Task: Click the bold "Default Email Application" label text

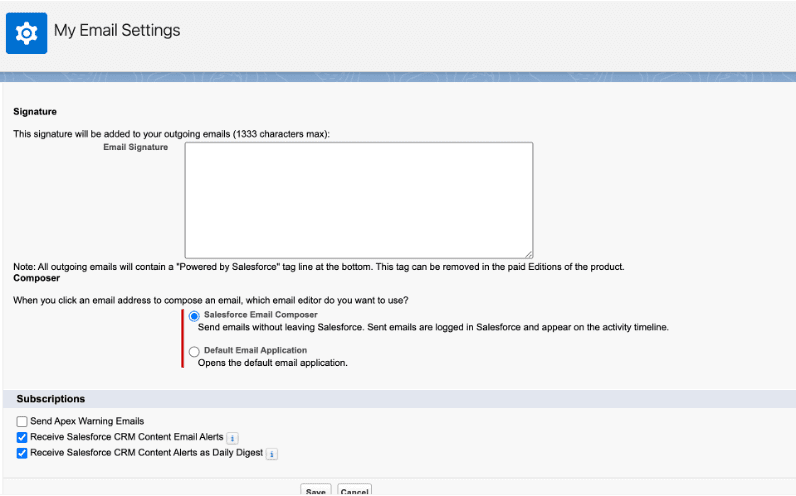Action: (256, 350)
